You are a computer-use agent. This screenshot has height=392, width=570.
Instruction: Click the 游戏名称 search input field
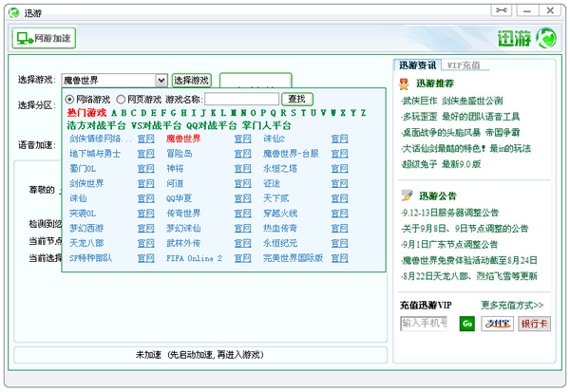[x=242, y=99]
